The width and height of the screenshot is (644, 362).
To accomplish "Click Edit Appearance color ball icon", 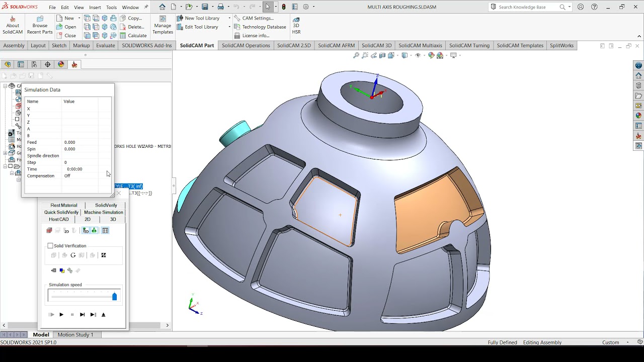I will pos(431,55).
